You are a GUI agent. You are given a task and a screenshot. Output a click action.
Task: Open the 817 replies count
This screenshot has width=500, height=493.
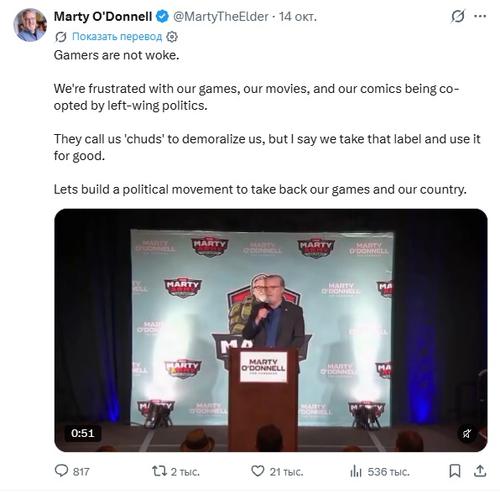point(81,471)
